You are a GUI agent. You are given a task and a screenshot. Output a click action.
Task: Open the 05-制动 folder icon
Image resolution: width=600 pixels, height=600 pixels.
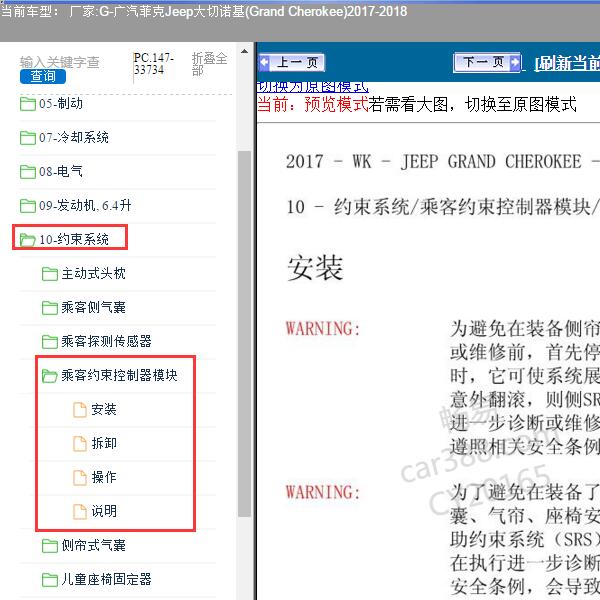pos(28,104)
